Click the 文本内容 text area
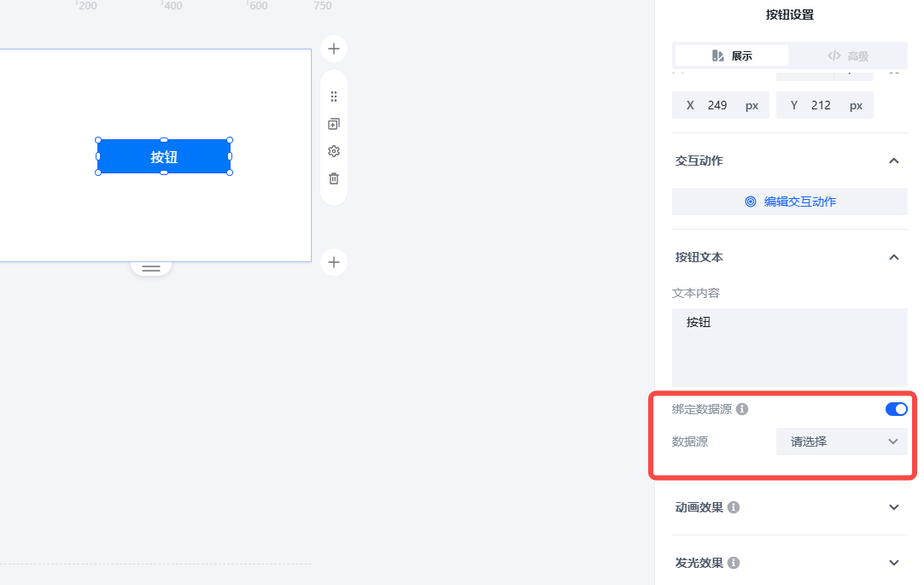Screen dimensions: 924x585 pyautogui.click(x=790, y=347)
